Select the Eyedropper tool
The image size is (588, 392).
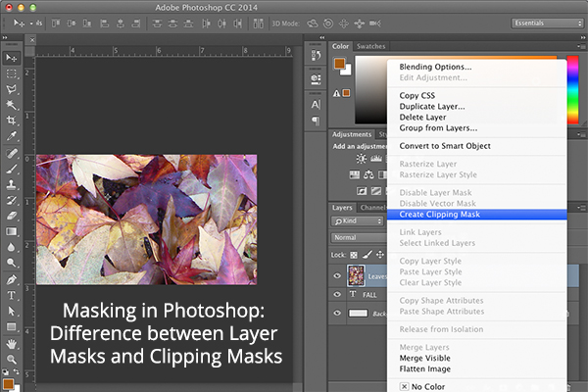click(x=11, y=136)
